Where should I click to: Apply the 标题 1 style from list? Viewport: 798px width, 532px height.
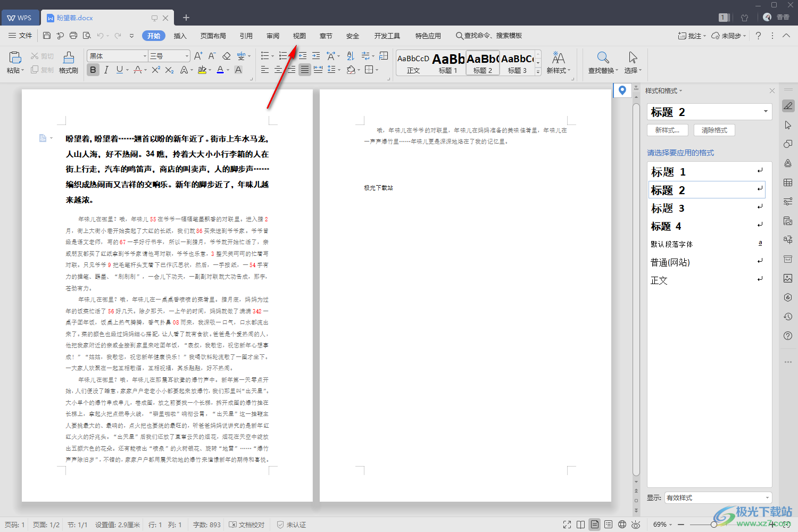[707, 172]
